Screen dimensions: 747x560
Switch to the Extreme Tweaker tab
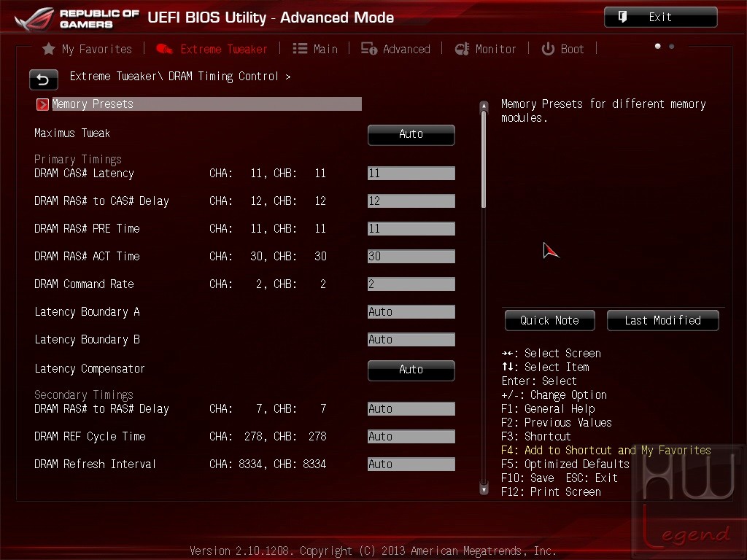(212, 49)
